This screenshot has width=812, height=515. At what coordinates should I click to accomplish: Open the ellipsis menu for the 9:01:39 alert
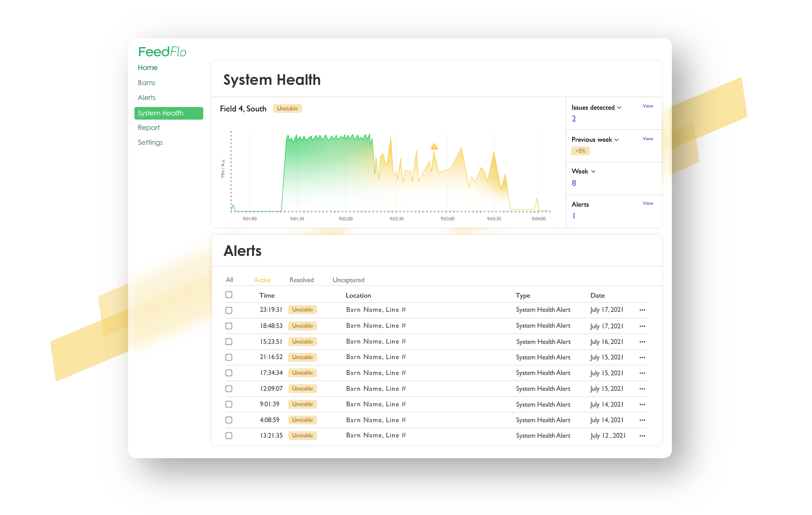point(643,404)
